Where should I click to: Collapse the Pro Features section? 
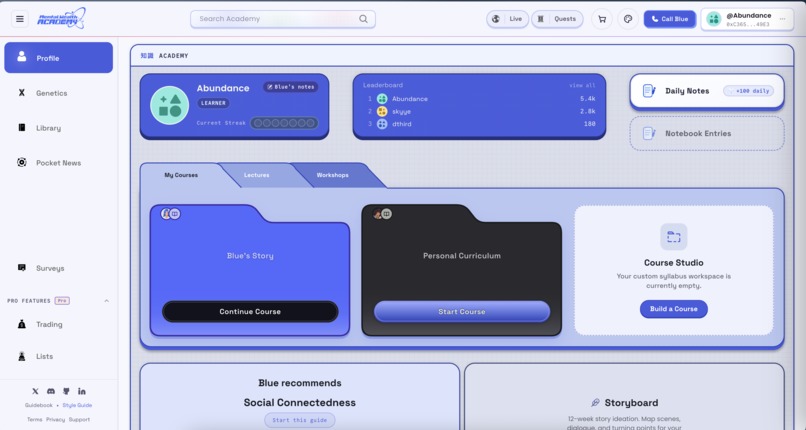click(106, 301)
